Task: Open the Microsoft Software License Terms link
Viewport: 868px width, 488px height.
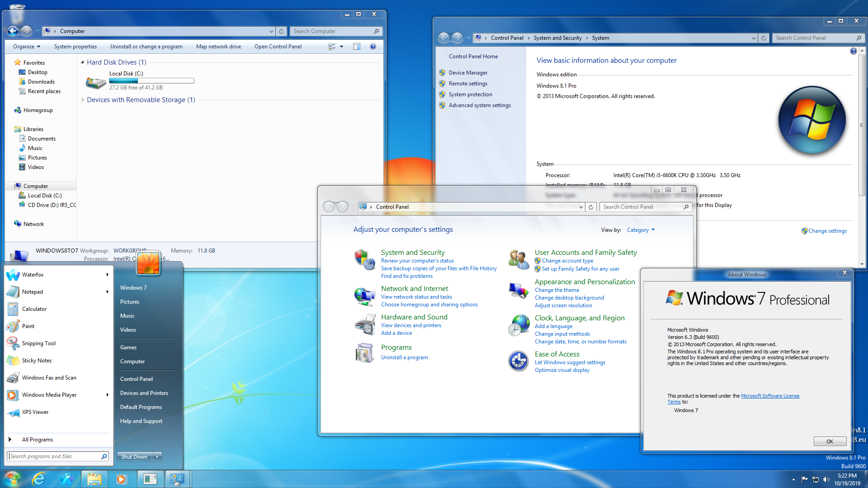Action: pyautogui.click(x=770, y=395)
